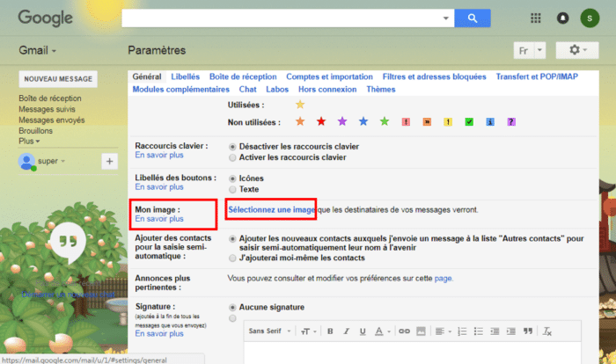Increase indent in signature editor
This screenshot has width=616, height=364.
511,331
